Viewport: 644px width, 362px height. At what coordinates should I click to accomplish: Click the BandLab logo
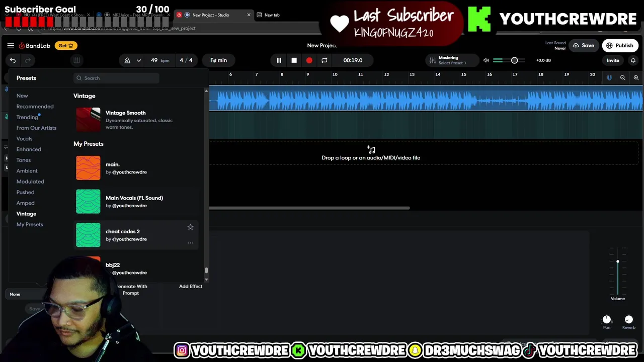click(x=35, y=46)
